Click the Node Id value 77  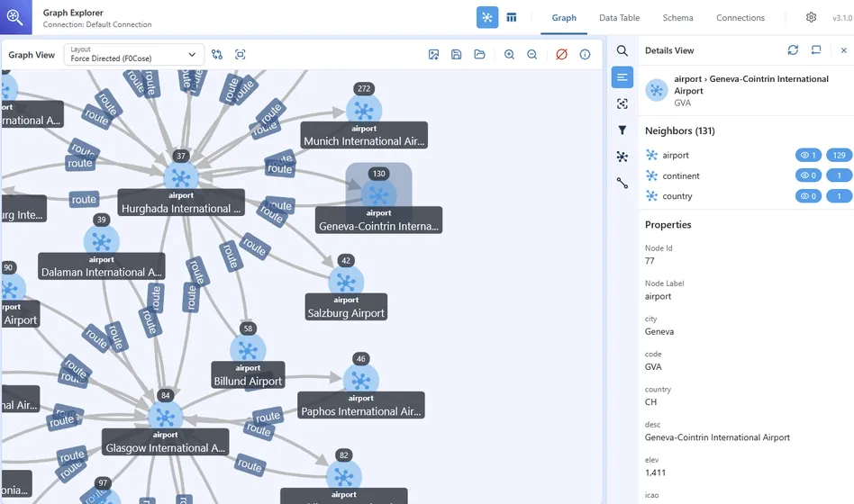650,261
